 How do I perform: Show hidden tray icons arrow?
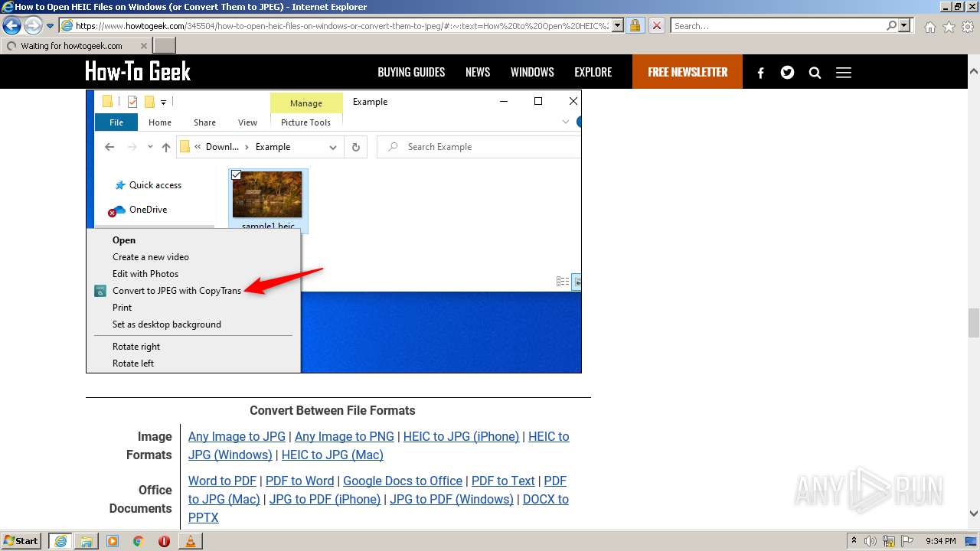(854, 541)
